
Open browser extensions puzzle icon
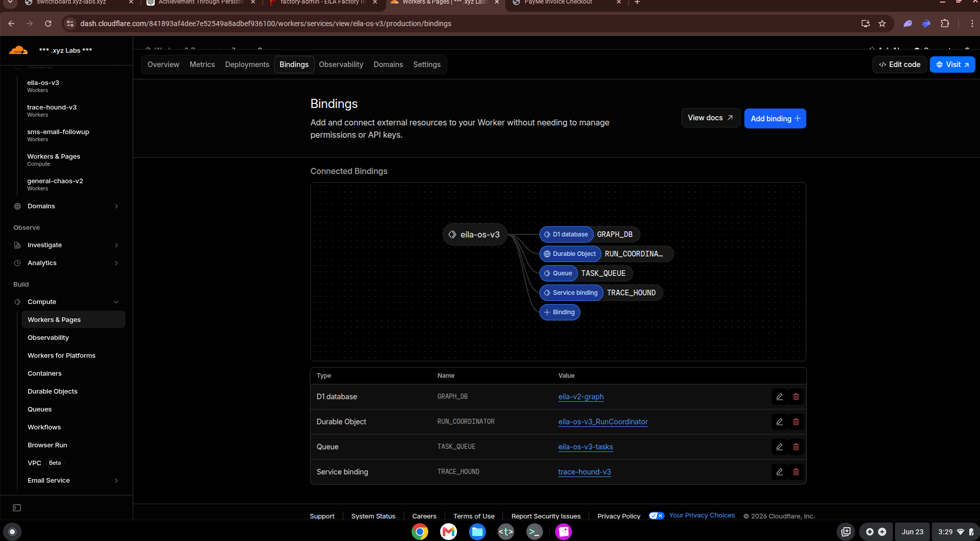(x=945, y=24)
